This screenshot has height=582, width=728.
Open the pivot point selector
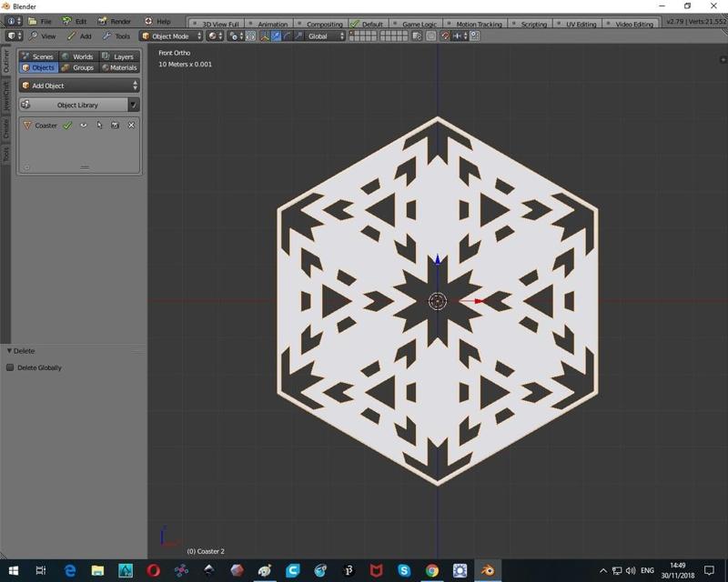point(236,35)
